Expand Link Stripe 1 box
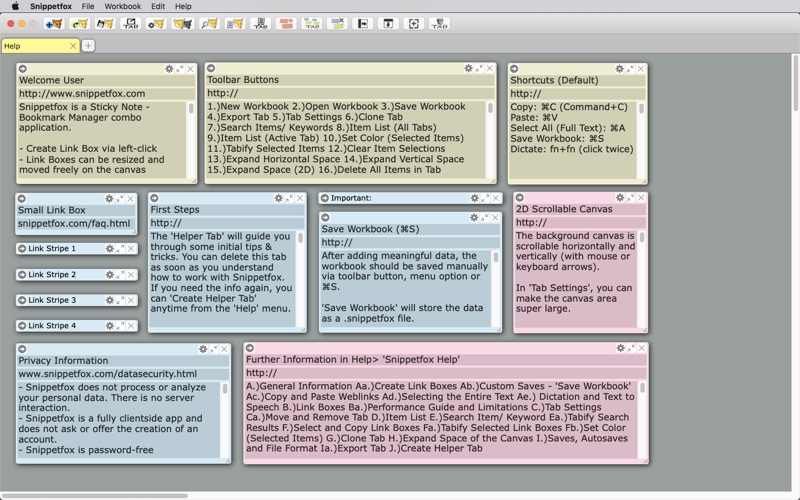 pos(120,248)
